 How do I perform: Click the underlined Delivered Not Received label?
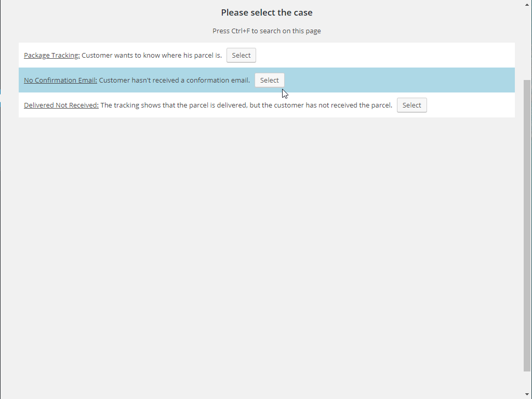[61, 105]
